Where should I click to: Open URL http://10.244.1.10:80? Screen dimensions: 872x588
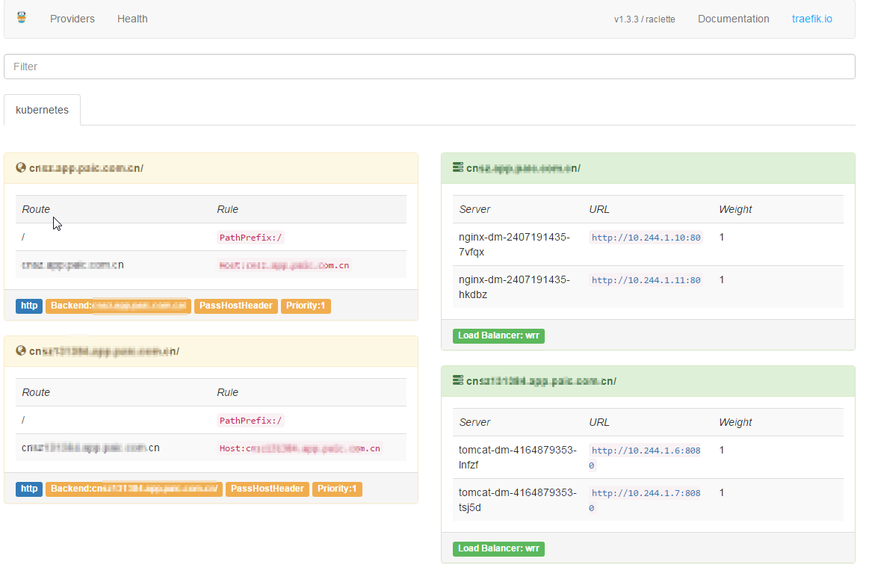point(646,238)
